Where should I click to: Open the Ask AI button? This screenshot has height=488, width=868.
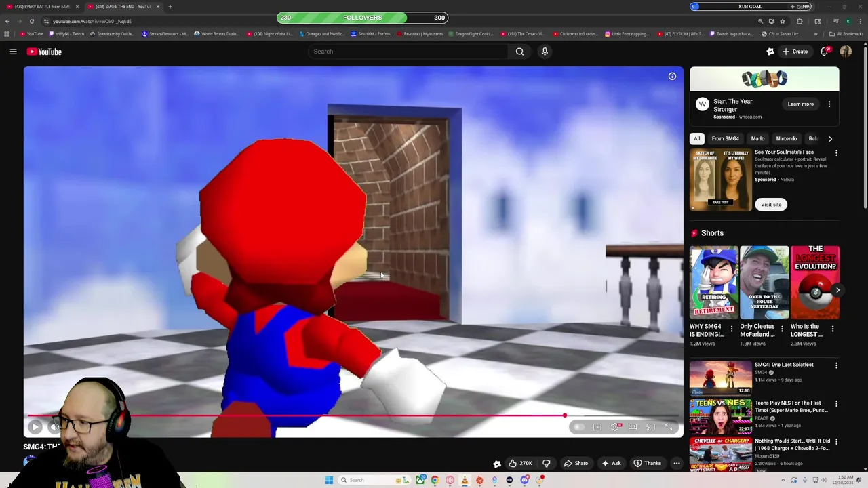(611, 464)
